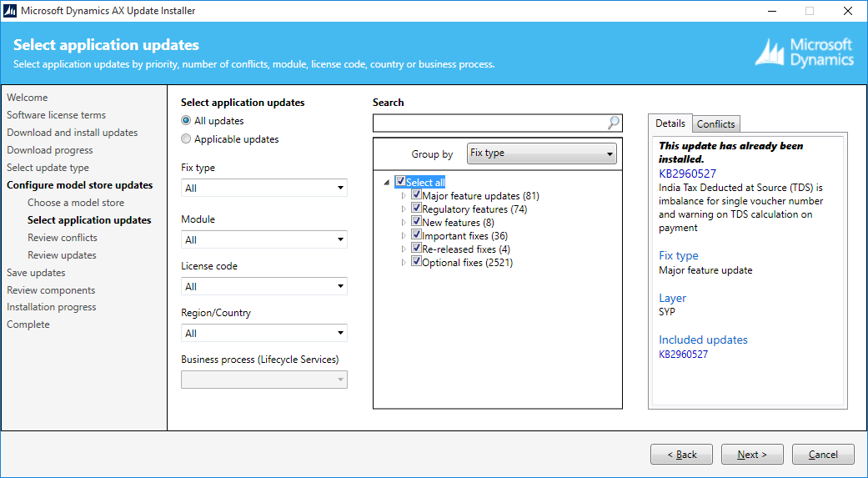Uncheck the Select all checkbox
Screen dimensions: 868x478
tap(400, 181)
